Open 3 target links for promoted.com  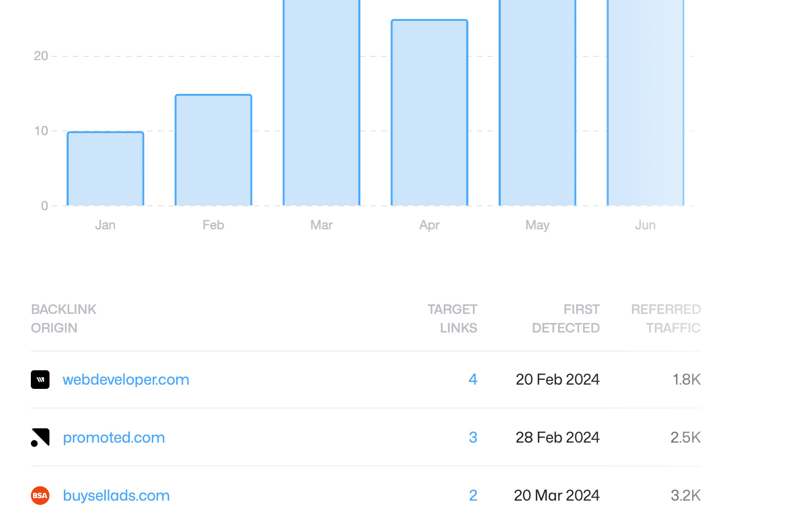tap(473, 437)
